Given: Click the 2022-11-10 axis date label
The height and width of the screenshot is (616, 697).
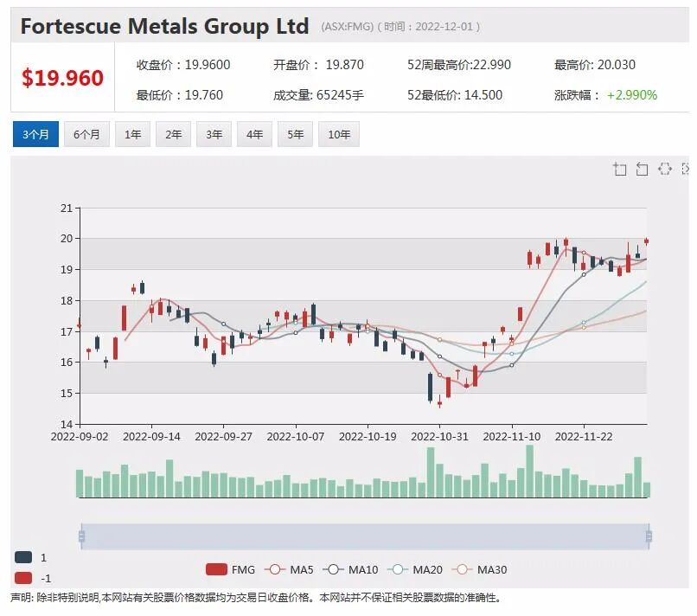Looking at the screenshot, I should (x=512, y=437).
